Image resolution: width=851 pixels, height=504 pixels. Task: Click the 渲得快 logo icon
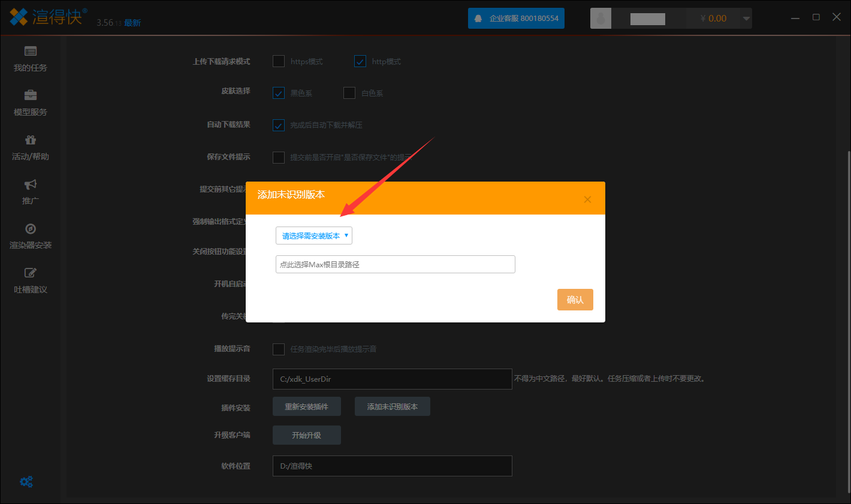click(19, 16)
